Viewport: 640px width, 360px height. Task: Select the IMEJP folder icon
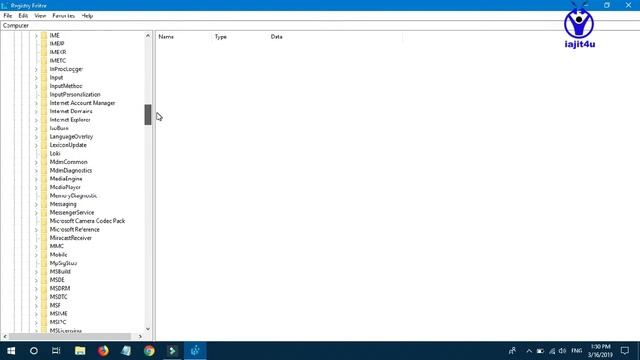[44, 44]
